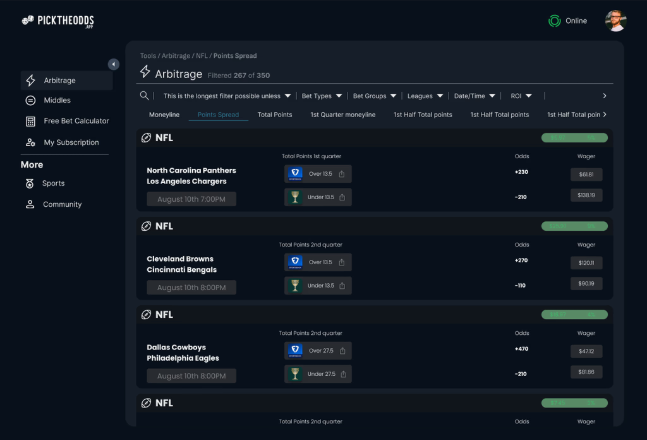This screenshot has width=647, height=440.
Task: Expand the ROI dropdown
Action: point(521,96)
